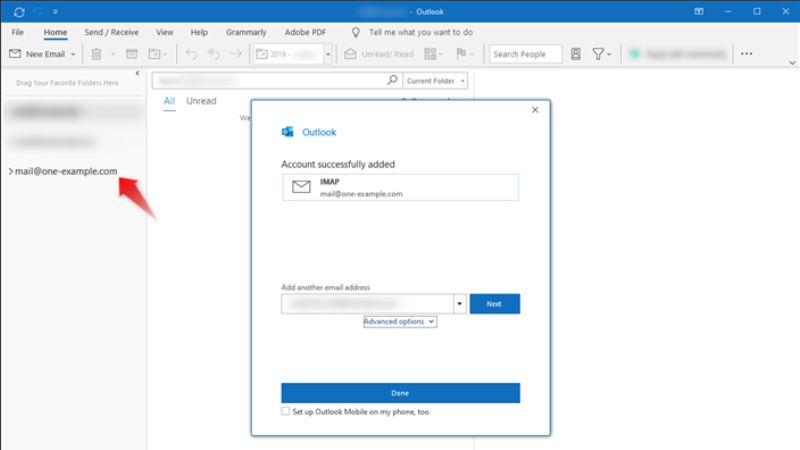This screenshot has width=800, height=450.
Task: Collapse the folder pane with the chevron
Action: click(x=137, y=73)
